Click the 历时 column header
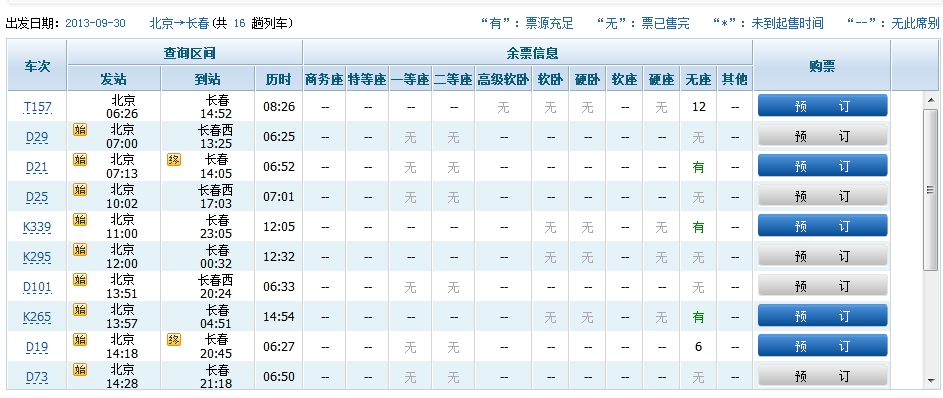The height and width of the screenshot is (398, 943). click(x=278, y=79)
